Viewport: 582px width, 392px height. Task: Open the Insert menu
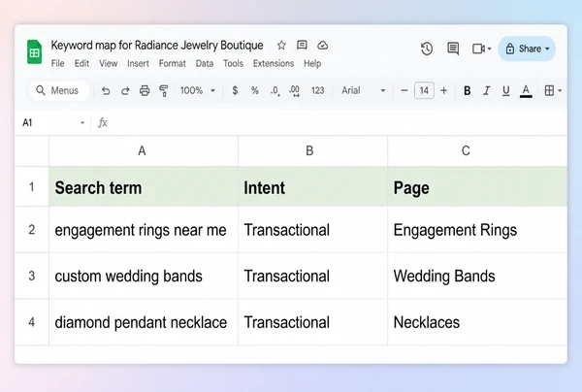coord(138,63)
